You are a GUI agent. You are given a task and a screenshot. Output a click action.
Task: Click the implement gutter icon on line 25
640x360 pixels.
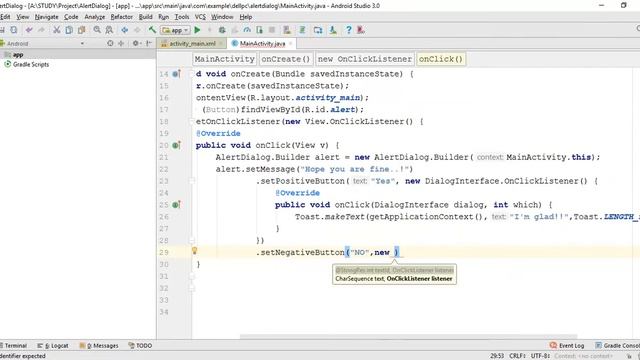pos(176,205)
